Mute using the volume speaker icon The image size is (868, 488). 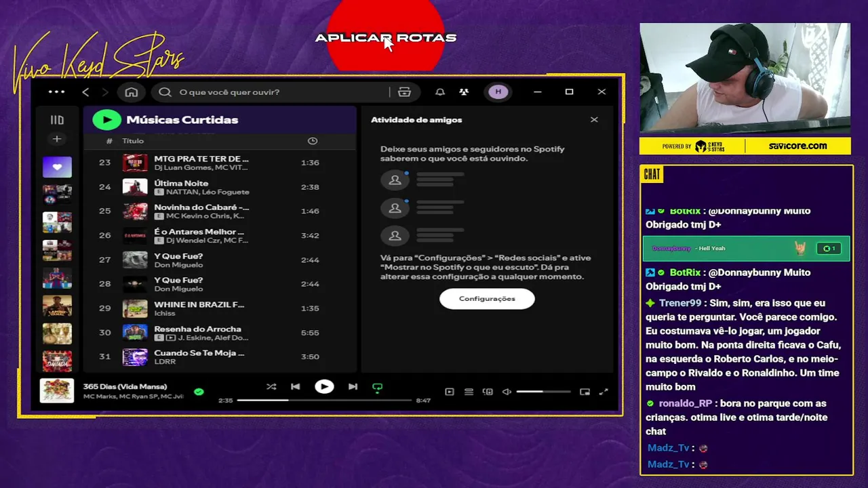[x=507, y=392]
